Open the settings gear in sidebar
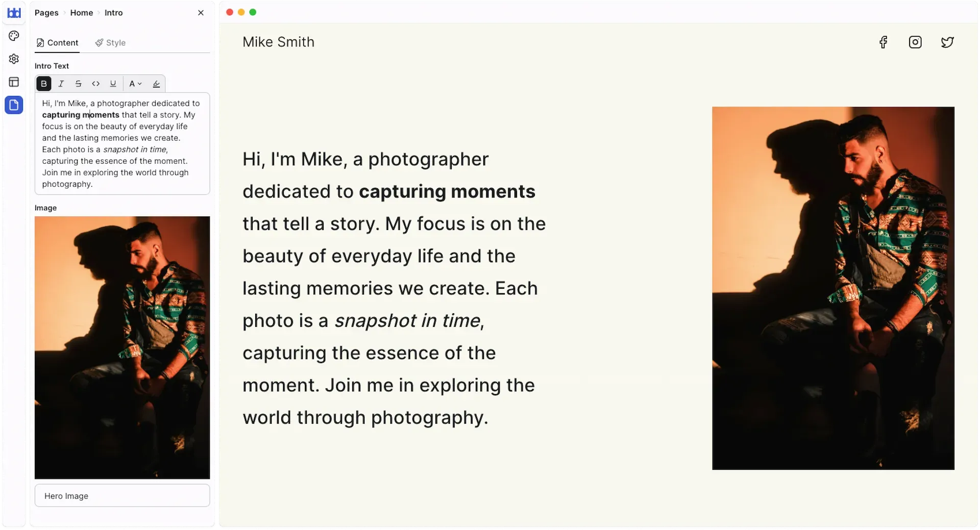The width and height of the screenshot is (980, 530). pos(14,59)
